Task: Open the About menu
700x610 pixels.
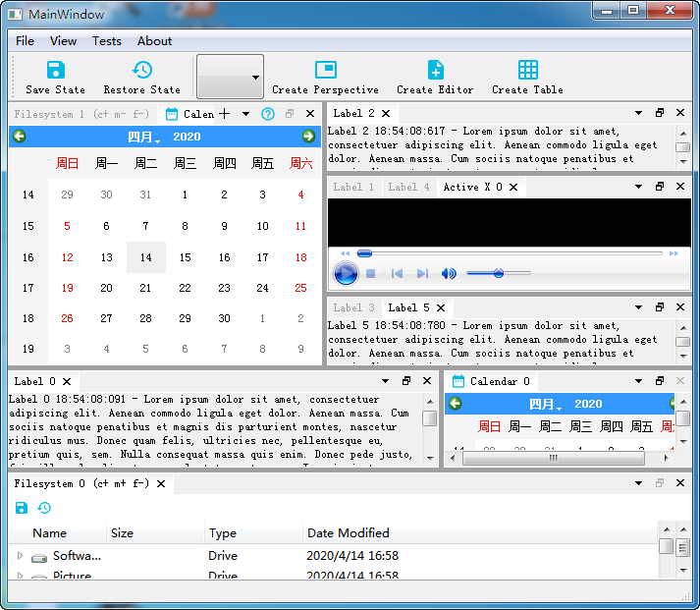Action: pyautogui.click(x=154, y=41)
